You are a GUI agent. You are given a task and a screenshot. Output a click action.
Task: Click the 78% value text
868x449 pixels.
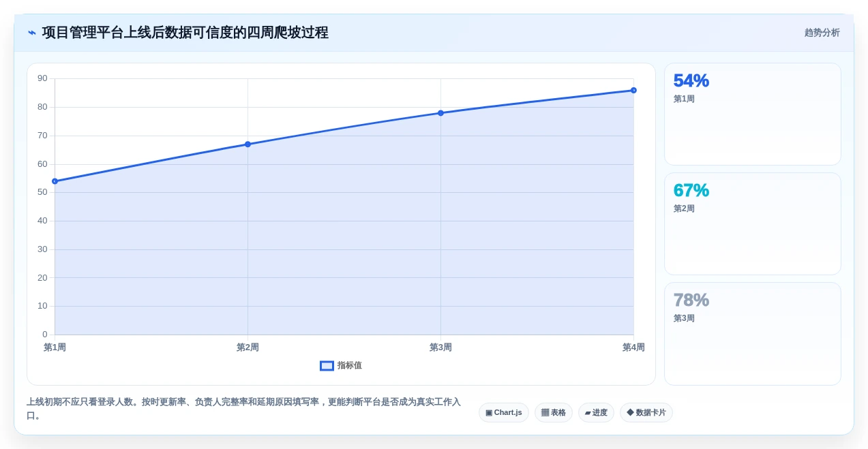point(691,300)
